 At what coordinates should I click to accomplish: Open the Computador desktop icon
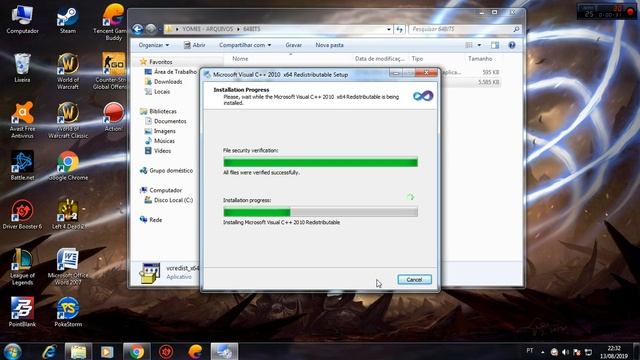(x=22, y=19)
